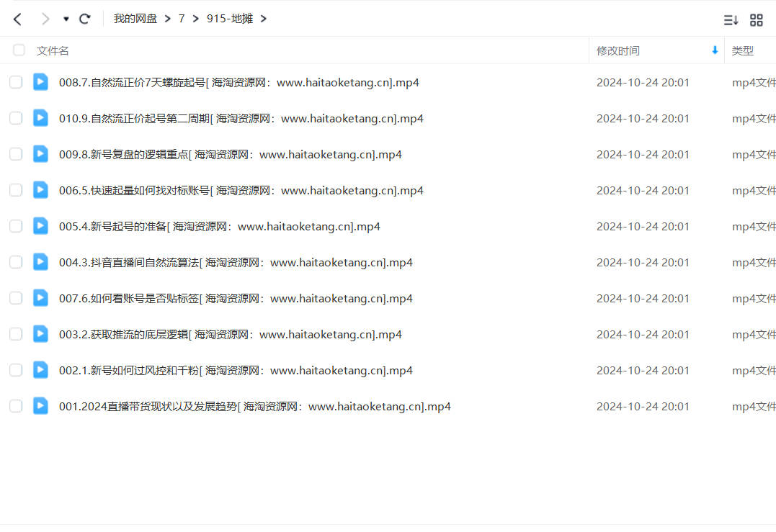
Task: Open the navigation history dropdown arrow
Action: (66, 19)
